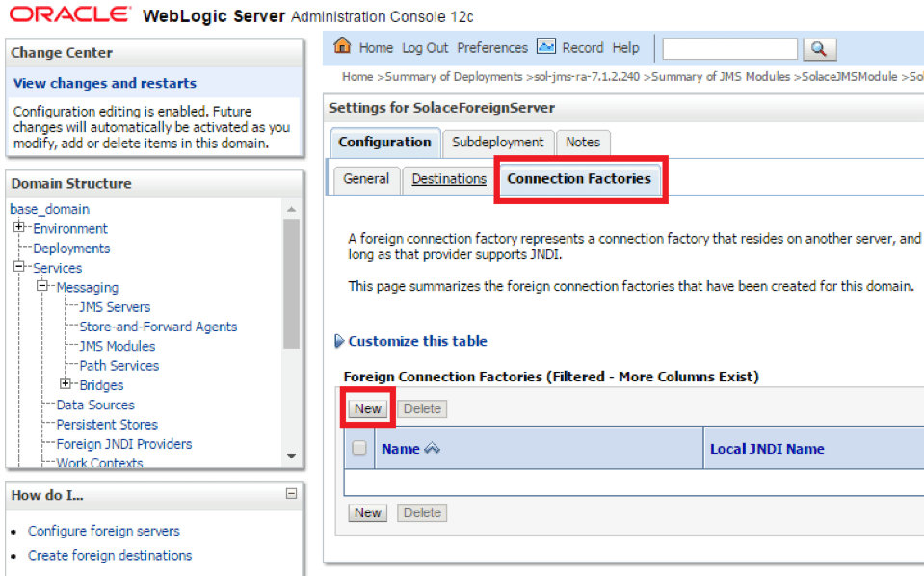Select JMS Modules in the Domain Structure
924x576 pixels.
120,346
